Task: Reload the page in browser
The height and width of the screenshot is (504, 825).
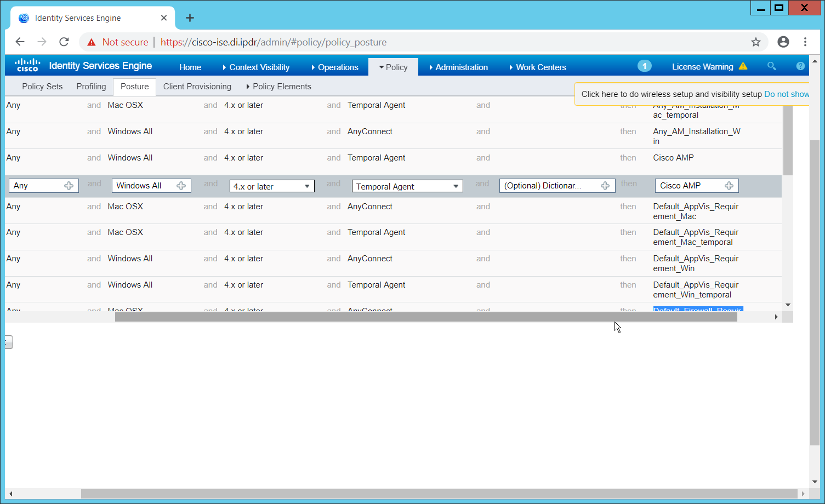Action: click(x=64, y=42)
